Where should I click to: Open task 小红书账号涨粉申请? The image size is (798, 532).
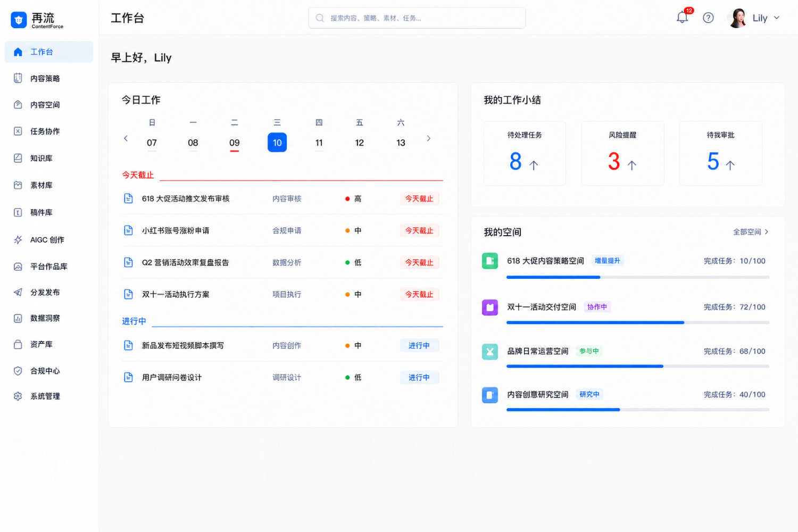pos(176,230)
